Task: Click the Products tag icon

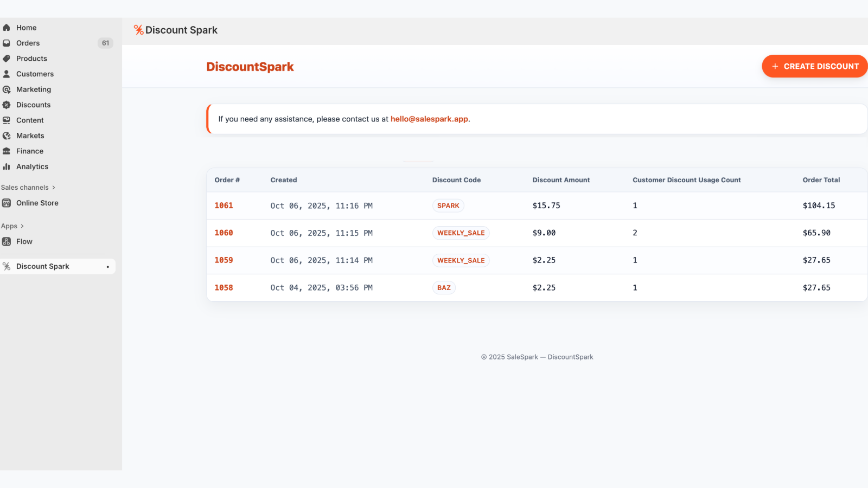Action: click(x=7, y=59)
